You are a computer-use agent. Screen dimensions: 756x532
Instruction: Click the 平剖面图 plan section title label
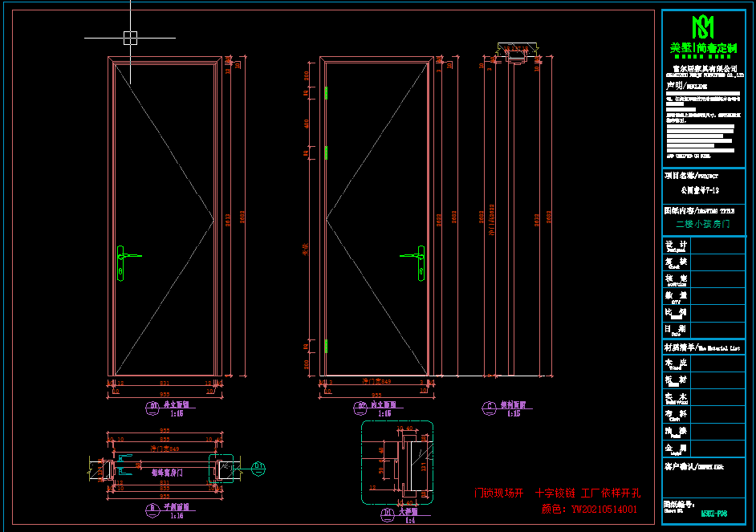pyautogui.click(x=175, y=508)
